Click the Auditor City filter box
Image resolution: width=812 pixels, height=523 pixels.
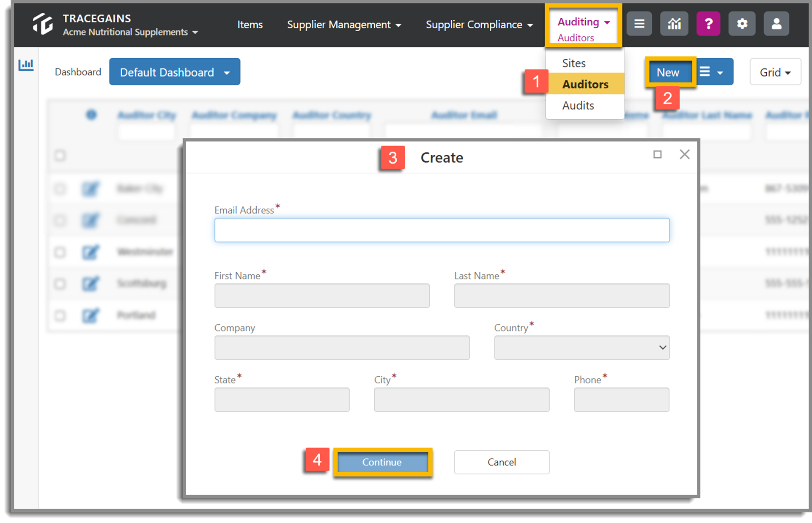[x=146, y=132]
